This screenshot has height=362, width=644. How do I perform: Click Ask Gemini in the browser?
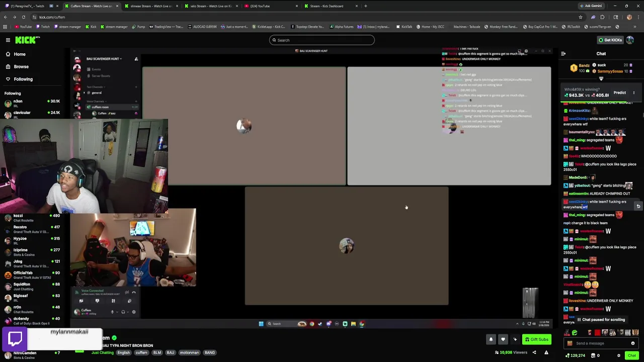(x=591, y=6)
